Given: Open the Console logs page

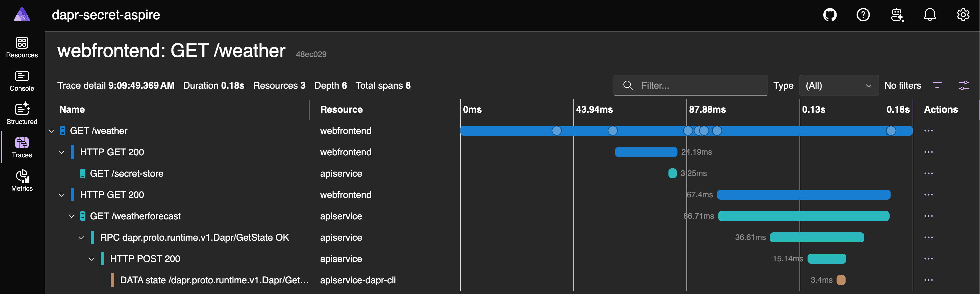Looking at the screenshot, I should click(22, 81).
